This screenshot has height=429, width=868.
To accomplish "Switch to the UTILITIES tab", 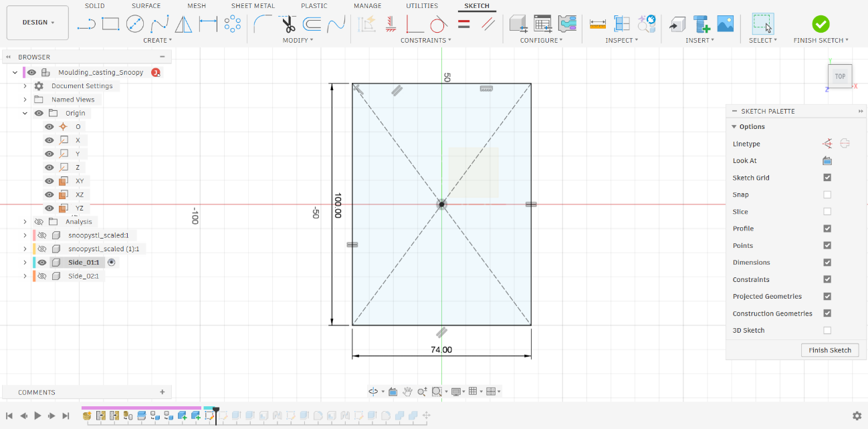I will point(423,6).
